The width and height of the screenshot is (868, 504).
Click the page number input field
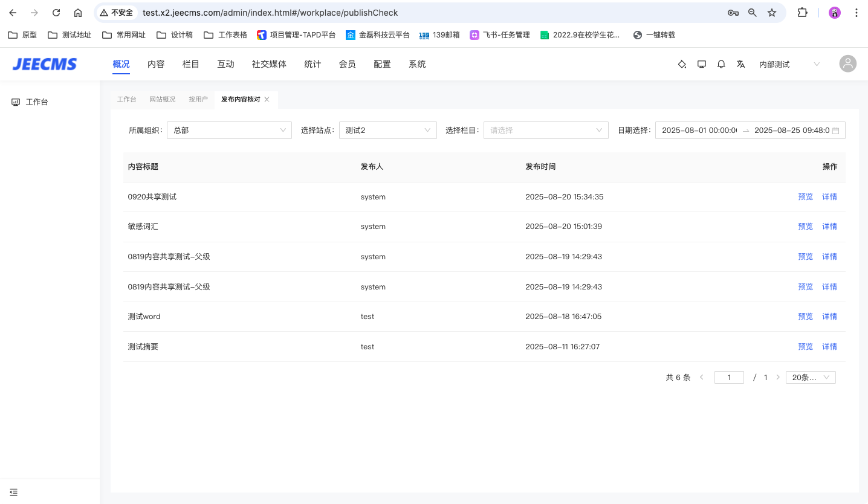pyautogui.click(x=729, y=378)
